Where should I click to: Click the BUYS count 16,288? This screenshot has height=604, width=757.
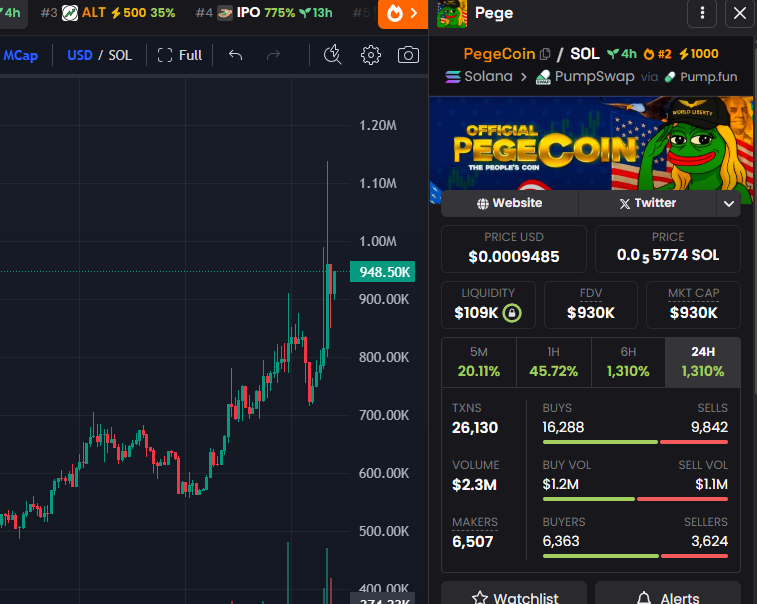(563, 427)
